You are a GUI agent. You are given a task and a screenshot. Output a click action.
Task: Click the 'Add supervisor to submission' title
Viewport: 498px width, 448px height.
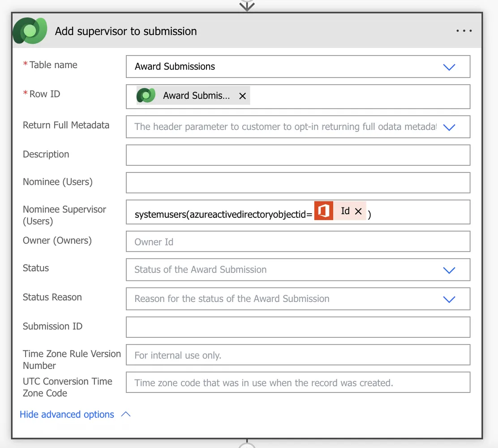tap(126, 31)
